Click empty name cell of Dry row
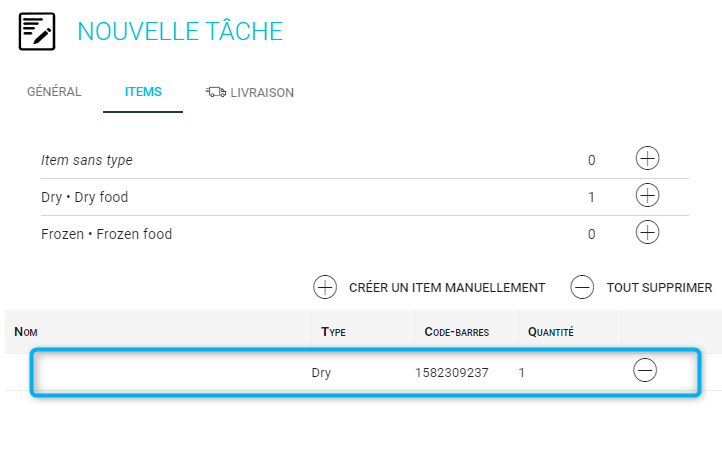Screen dimensions: 722x457 tap(171, 372)
